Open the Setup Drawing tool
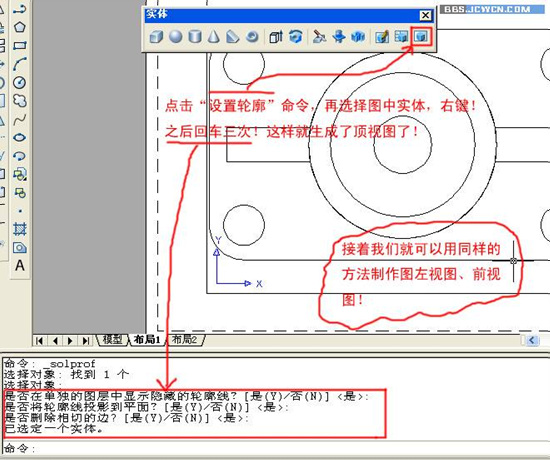 (382, 36)
